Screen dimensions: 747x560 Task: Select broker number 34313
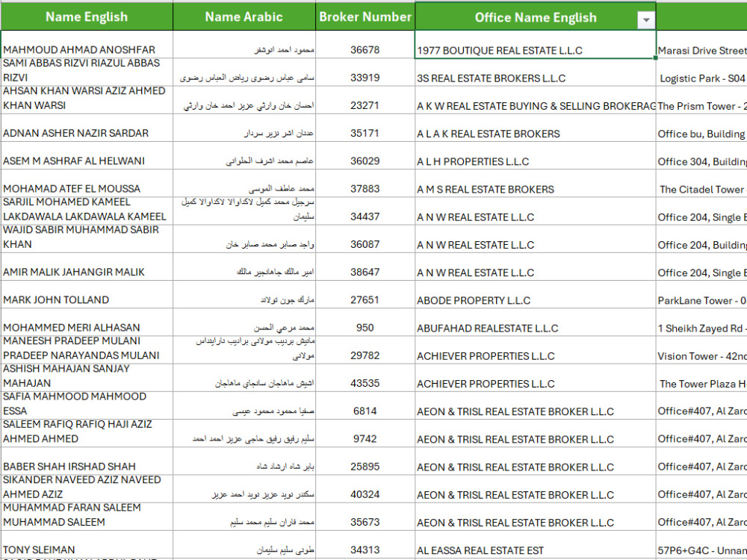click(365, 544)
